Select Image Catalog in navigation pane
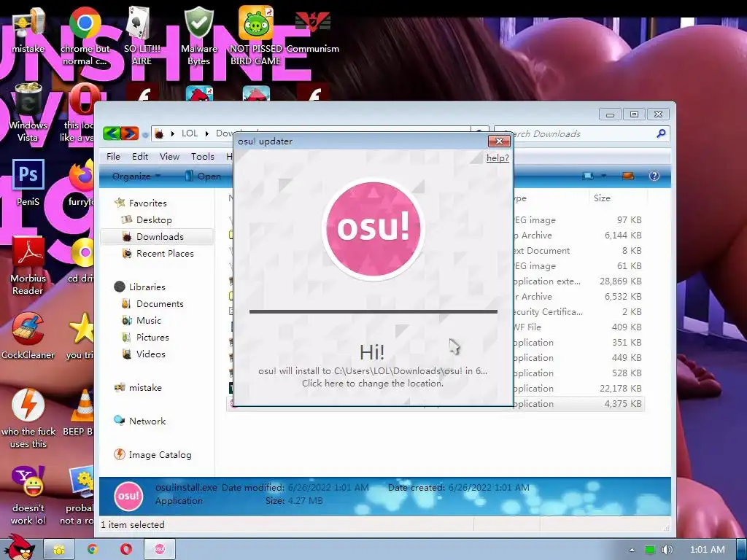The width and height of the screenshot is (747, 560). pyautogui.click(x=152, y=455)
